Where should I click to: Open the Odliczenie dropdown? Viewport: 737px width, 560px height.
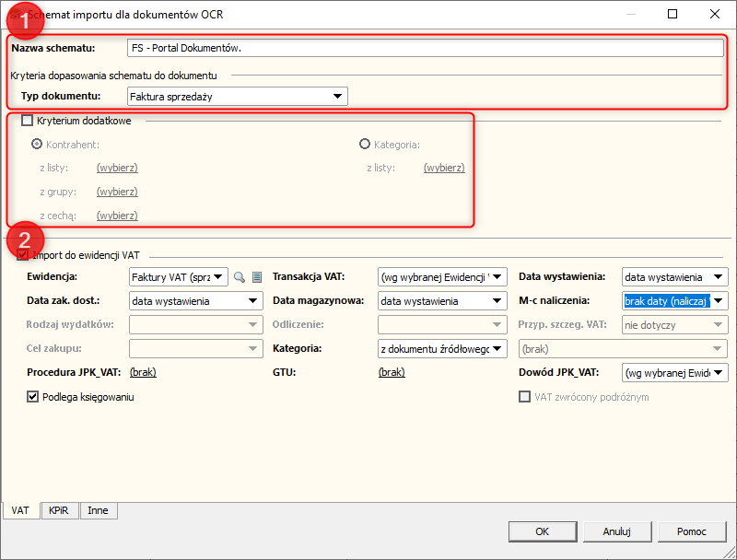pyautogui.click(x=442, y=325)
